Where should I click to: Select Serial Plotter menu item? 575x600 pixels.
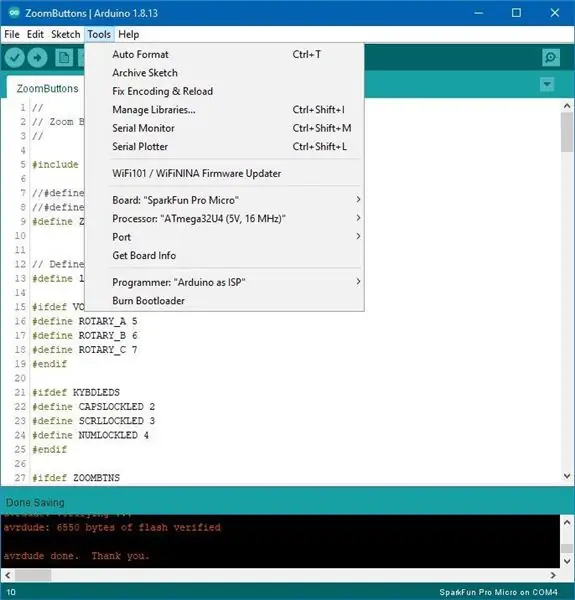[x=236, y=146]
